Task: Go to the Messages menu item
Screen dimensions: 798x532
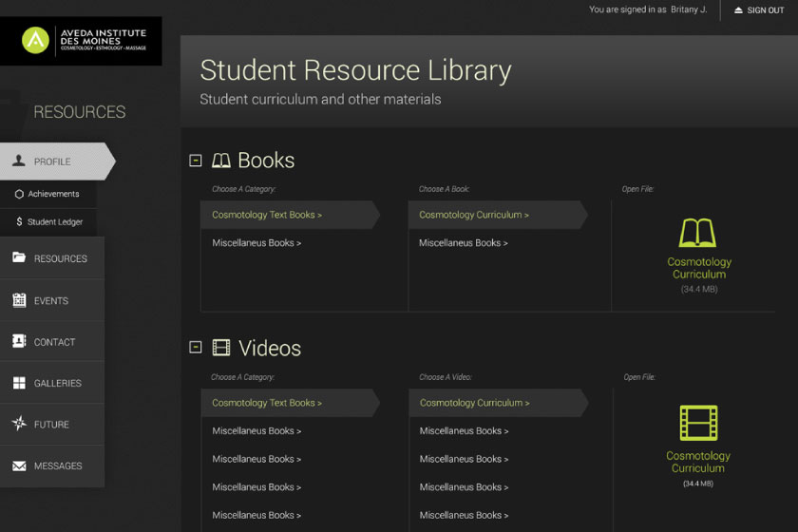Action: [x=52, y=466]
